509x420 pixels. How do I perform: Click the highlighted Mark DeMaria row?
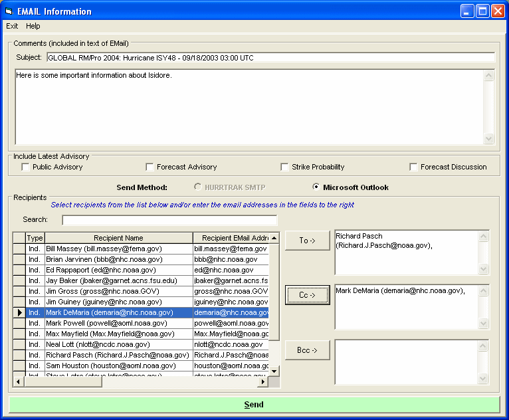141,312
